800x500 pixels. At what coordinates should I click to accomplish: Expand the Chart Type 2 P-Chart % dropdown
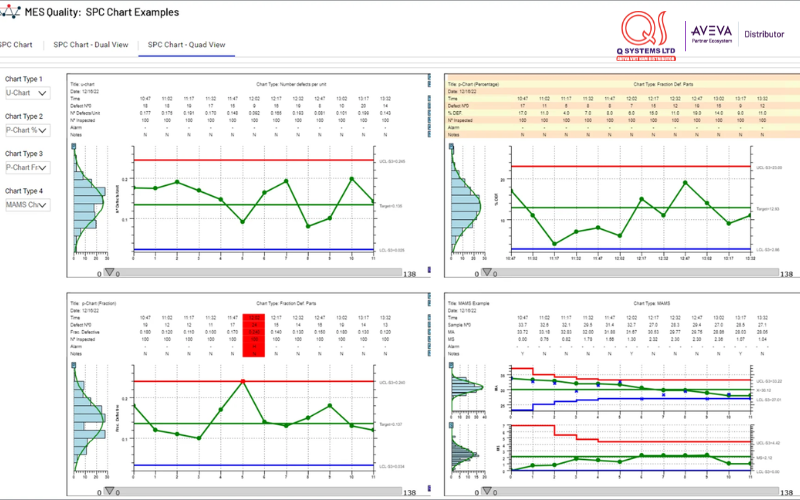point(28,130)
